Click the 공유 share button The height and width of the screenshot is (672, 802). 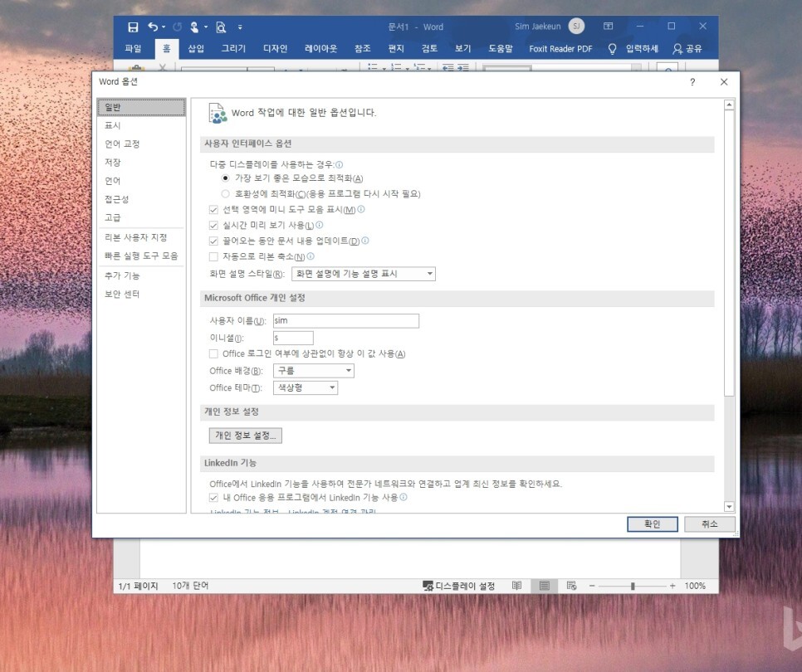[x=687, y=49]
